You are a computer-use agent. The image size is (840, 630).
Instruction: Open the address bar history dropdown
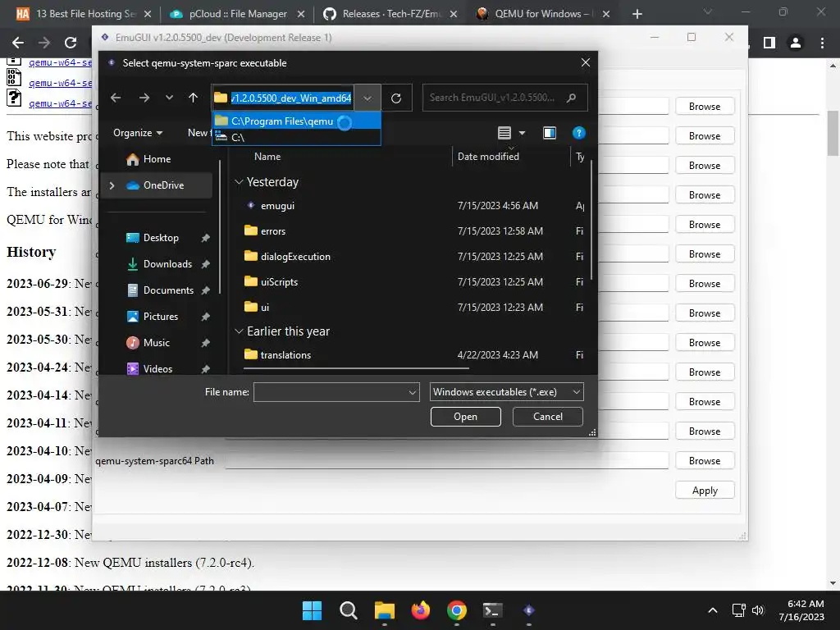coord(367,98)
